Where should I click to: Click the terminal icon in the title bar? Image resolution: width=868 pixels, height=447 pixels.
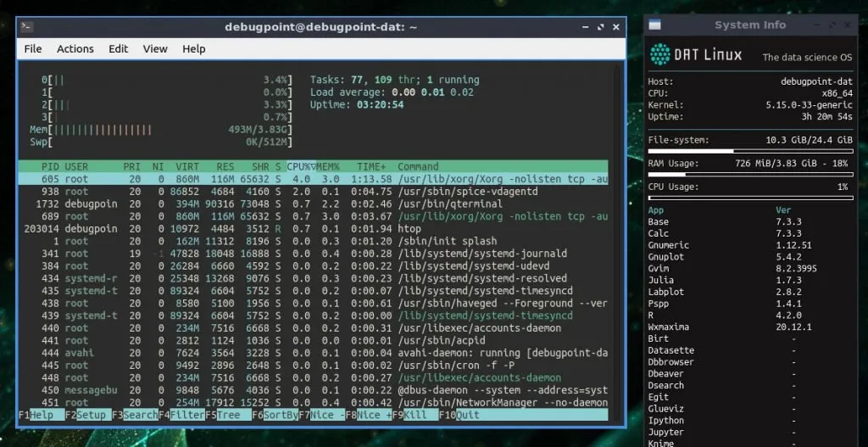point(26,27)
